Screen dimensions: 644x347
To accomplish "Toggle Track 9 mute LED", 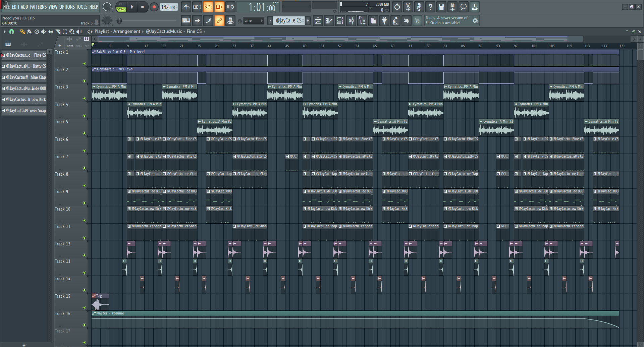I will (85, 203).
